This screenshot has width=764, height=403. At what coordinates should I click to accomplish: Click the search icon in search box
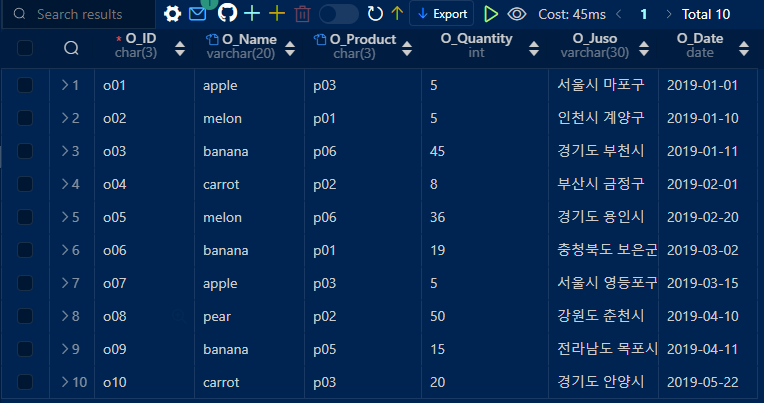click(x=19, y=14)
